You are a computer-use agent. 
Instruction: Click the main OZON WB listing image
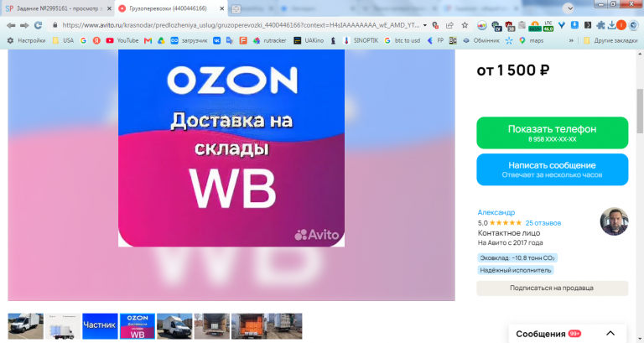tap(231, 148)
